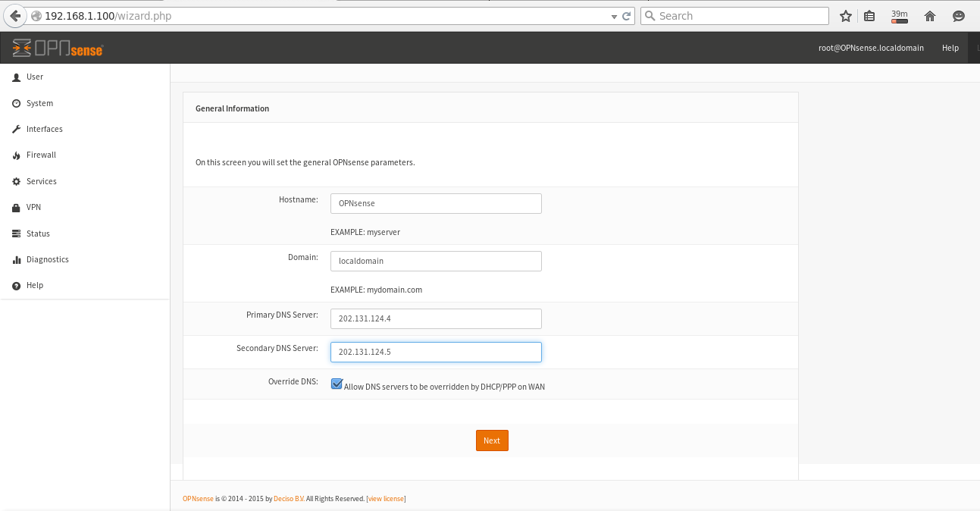Click the 'EXAMPLE: mydomain.com' hint text
The width and height of the screenshot is (980, 511).
[x=376, y=290]
